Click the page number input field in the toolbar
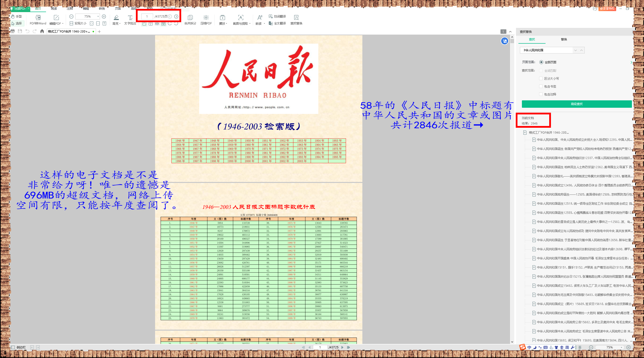Image resolution: width=644 pixels, height=358 pixels. tap(147, 17)
